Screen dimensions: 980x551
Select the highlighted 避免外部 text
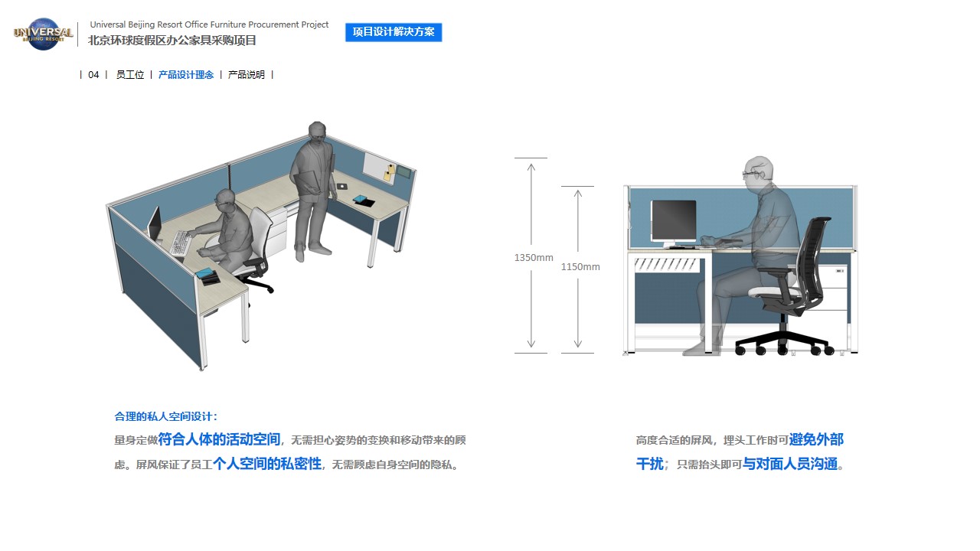coord(816,439)
